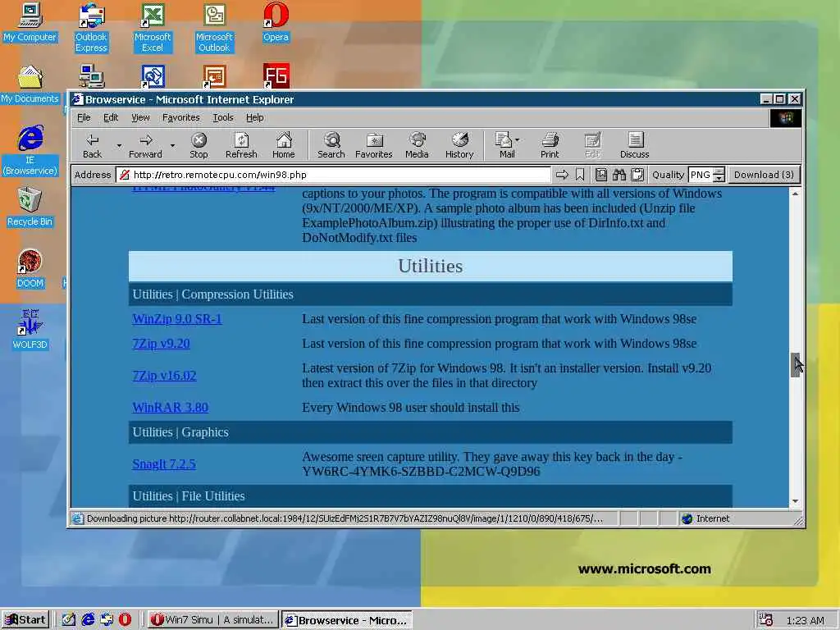Click the clipboard icon in address toolbar
The width and height of the screenshot is (840, 630).
pos(637,175)
